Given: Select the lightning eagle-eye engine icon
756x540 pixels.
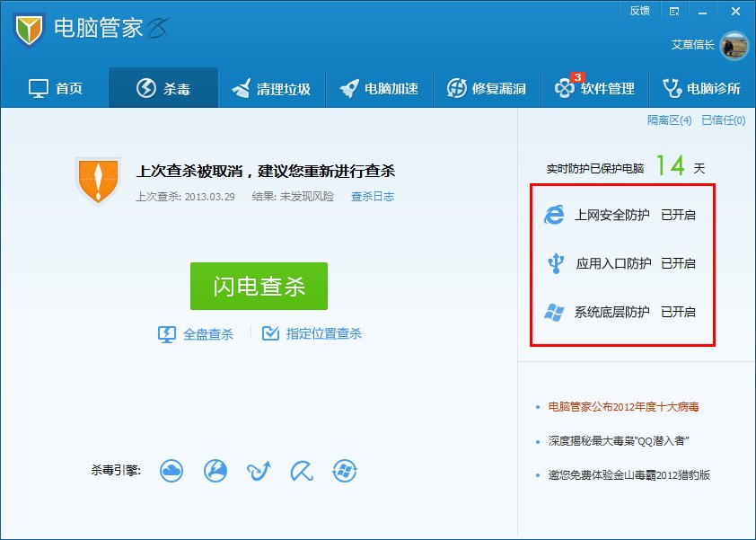Looking at the screenshot, I should coord(215,470).
